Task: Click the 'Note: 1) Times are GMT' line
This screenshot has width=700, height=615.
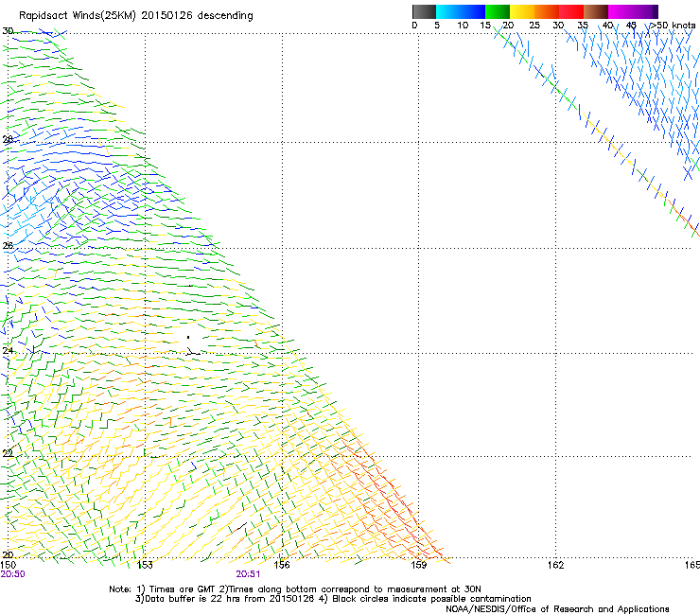Action: click(294, 589)
